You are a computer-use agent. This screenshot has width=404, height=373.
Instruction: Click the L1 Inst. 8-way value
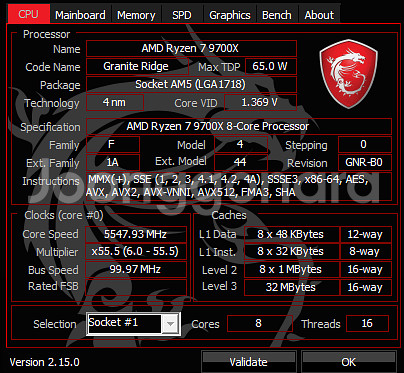365,251
